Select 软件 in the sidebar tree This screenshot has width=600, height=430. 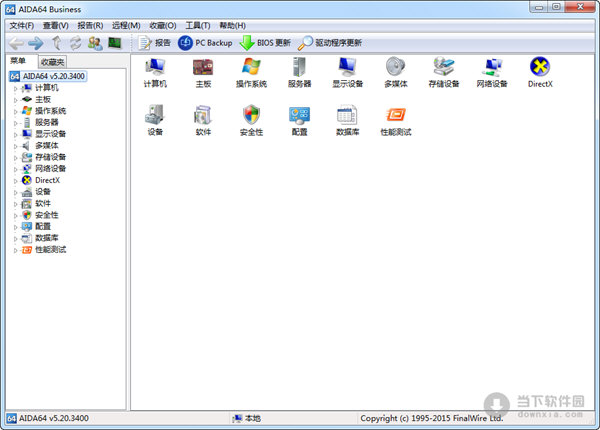(36, 204)
